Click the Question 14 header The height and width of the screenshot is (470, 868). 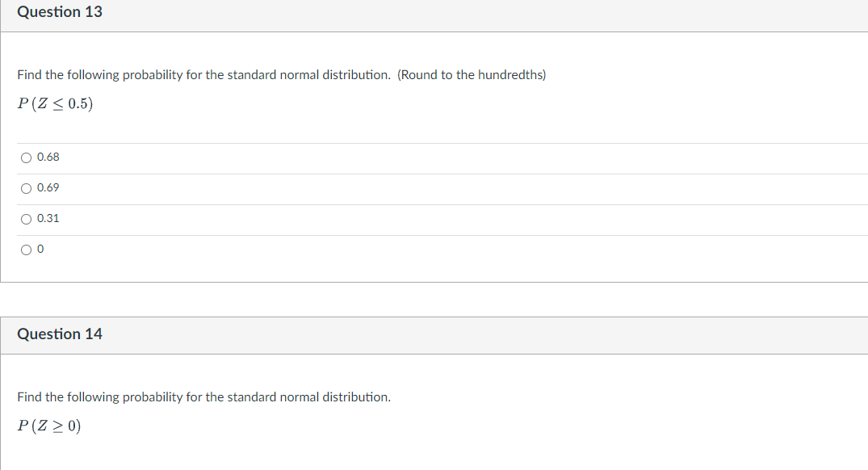[60, 334]
